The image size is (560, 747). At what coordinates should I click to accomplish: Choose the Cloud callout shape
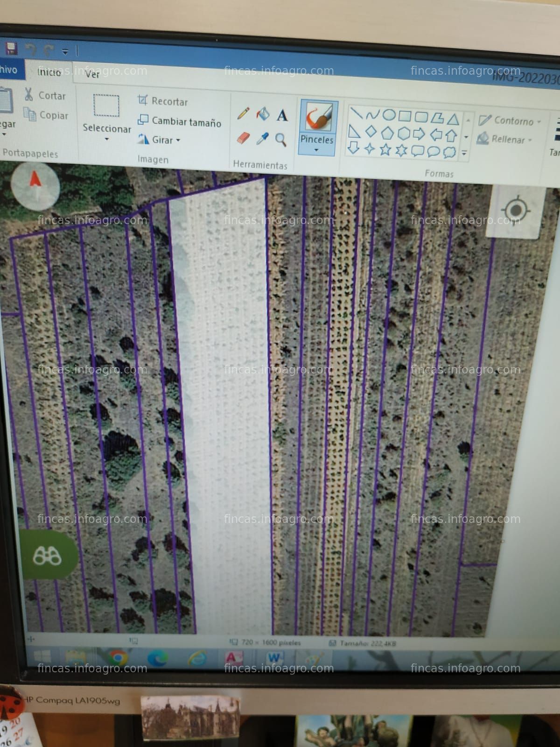[449, 153]
